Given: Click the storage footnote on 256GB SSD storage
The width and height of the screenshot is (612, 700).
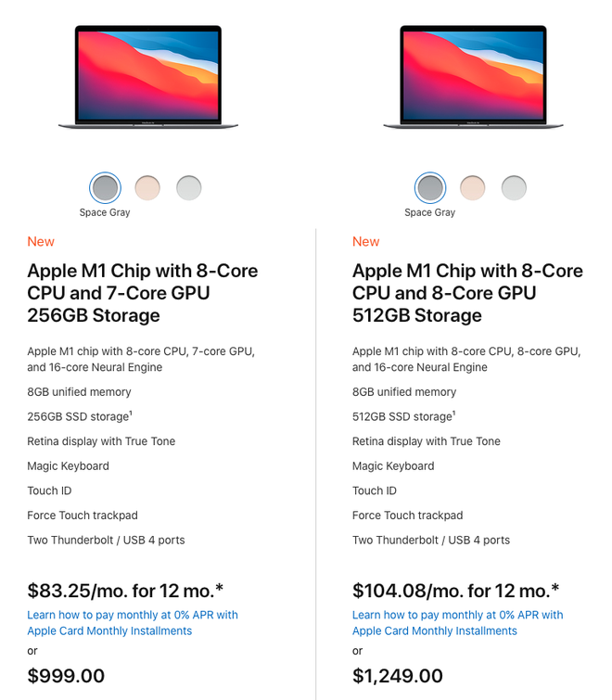Looking at the screenshot, I should [131, 413].
